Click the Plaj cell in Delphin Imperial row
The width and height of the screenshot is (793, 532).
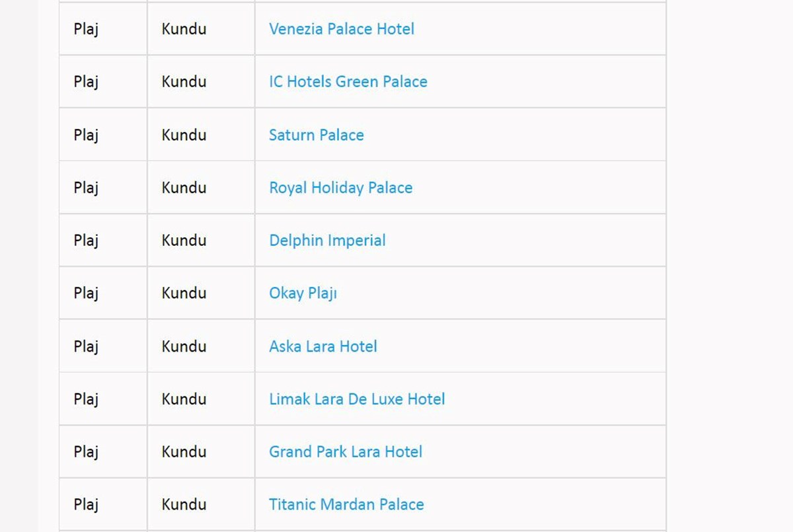click(103, 241)
